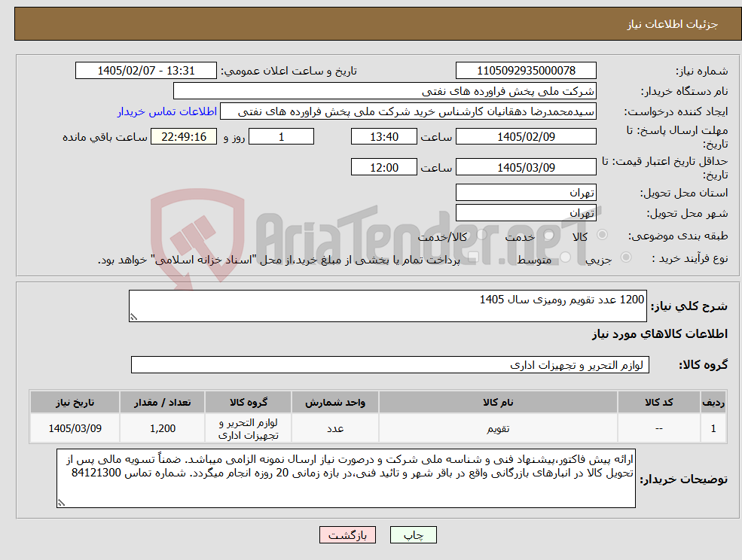Click the row number cell 1

click(713, 428)
